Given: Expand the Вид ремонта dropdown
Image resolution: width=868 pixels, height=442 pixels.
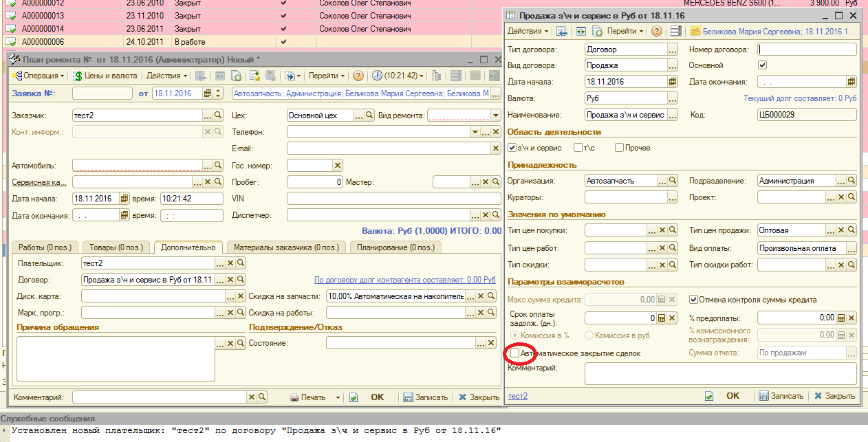Looking at the screenshot, I should click(495, 115).
